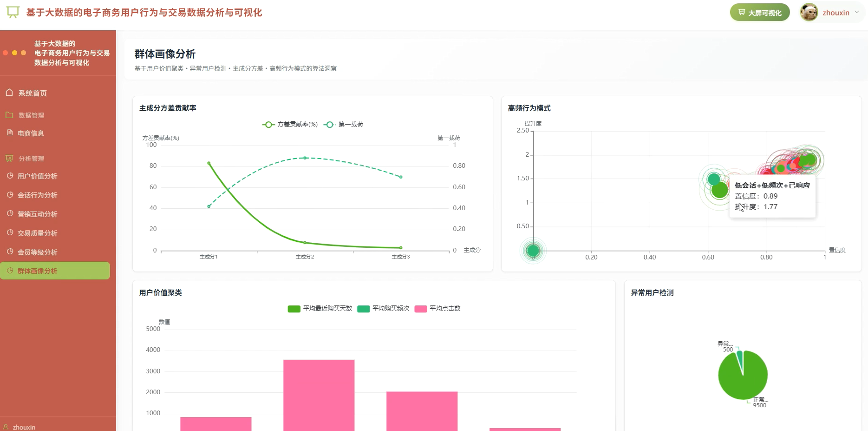Click the presentation board logo icon in header
868x431 pixels.
tap(13, 13)
